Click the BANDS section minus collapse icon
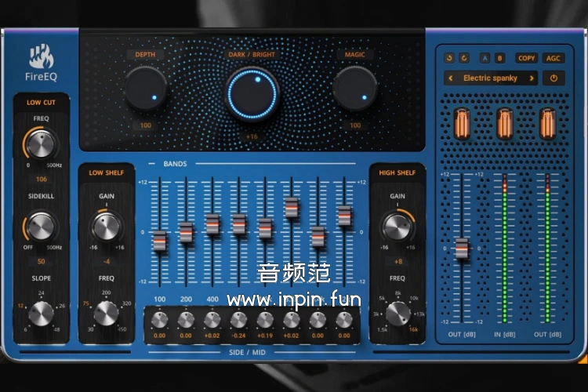 151,164
